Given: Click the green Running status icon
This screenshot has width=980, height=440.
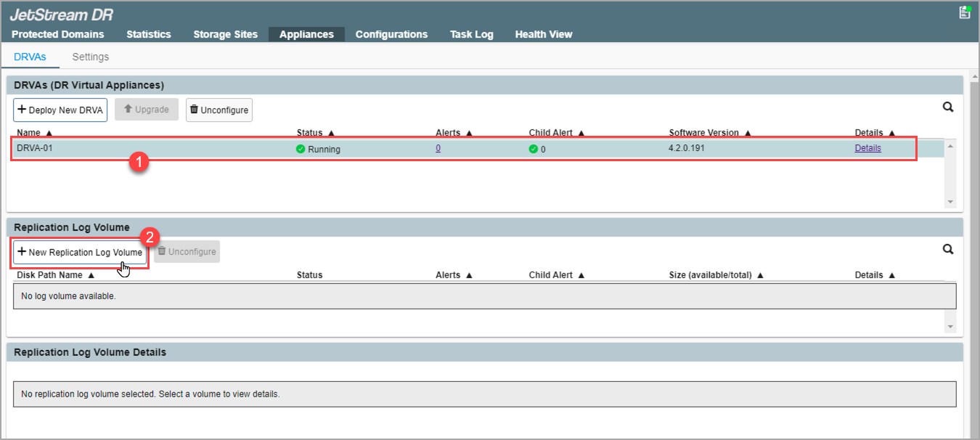Looking at the screenshot, I should pos(301,149).
